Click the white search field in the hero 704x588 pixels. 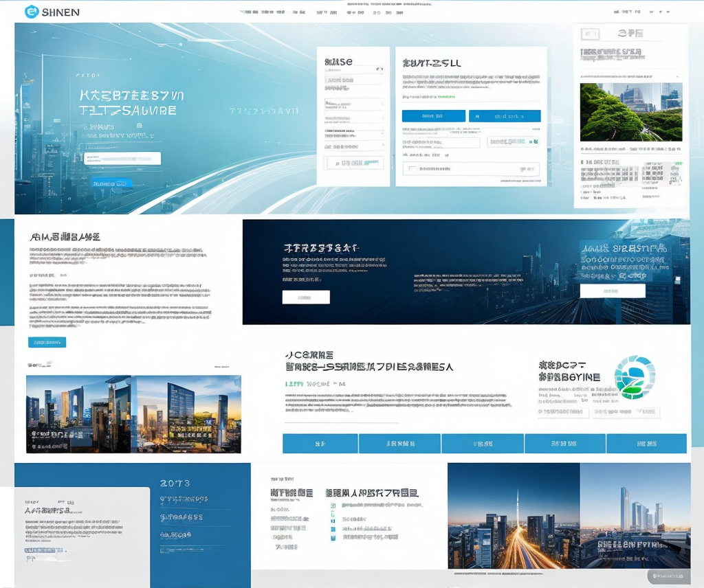click(x=122, y=159)
